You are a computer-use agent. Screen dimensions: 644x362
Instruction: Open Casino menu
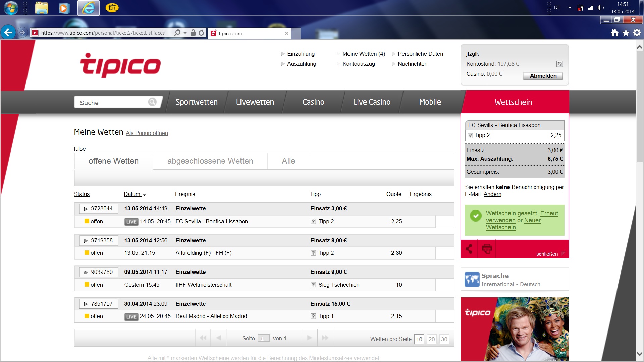coord(313,102)
